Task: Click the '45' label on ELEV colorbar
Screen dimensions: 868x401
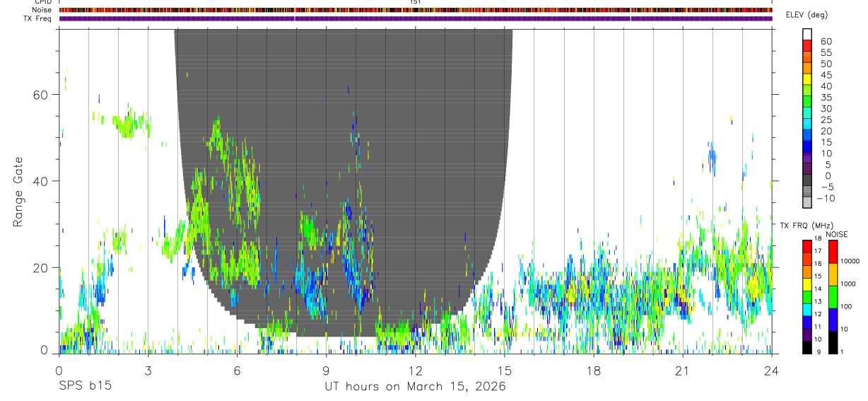Action: [826, 75]
